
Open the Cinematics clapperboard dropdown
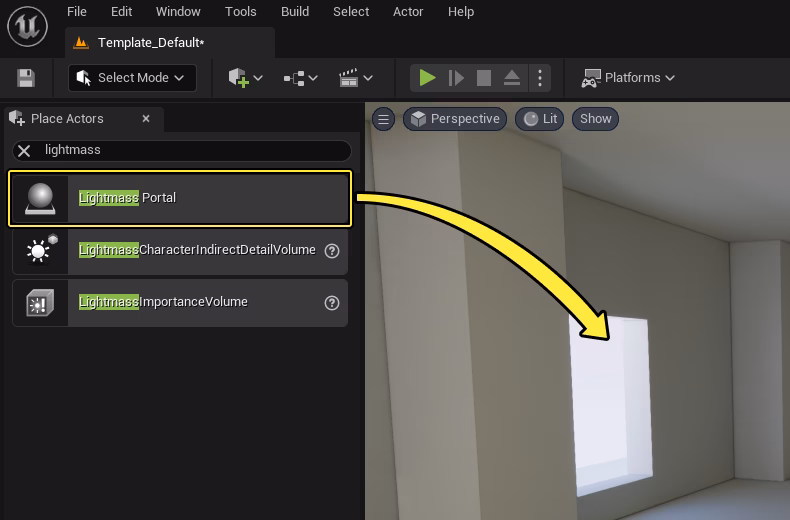coord(355,78)
